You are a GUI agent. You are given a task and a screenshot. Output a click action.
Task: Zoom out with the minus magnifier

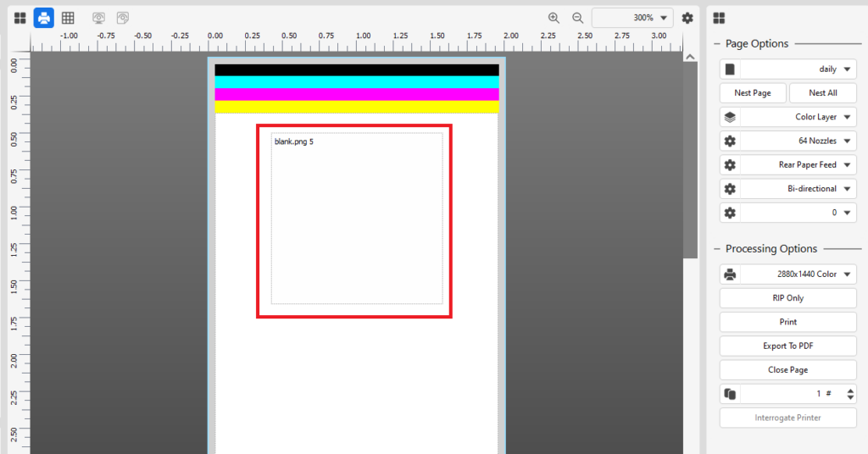coord(577,18)
